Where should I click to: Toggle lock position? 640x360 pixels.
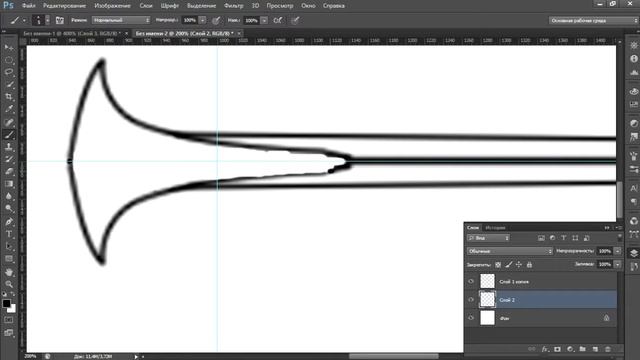(519, 264)
